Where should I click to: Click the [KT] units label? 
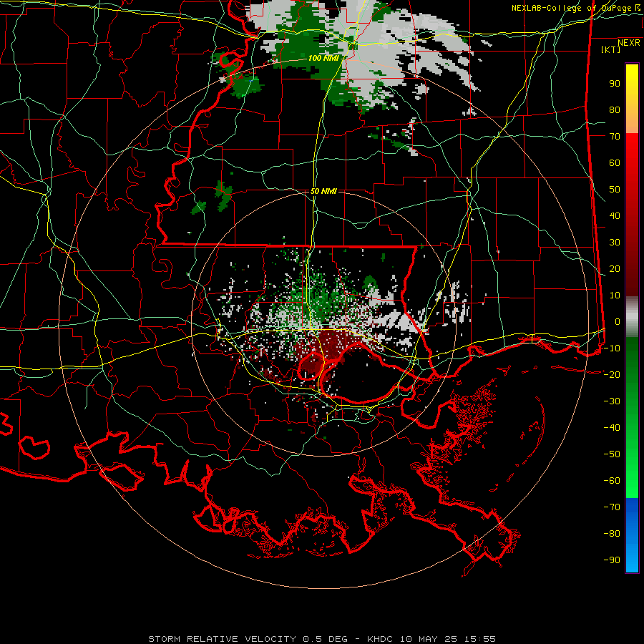(611, 49)
